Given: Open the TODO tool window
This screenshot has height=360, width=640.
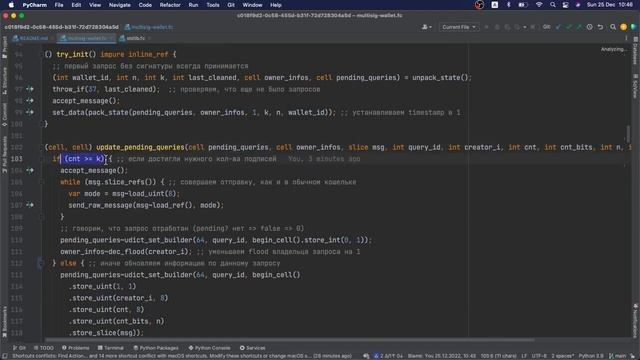Looking at the screenshot, I should 44,348.
